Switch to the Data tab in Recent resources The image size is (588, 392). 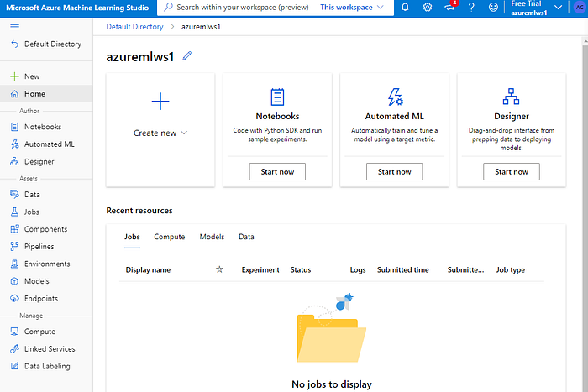pos(246,237)
